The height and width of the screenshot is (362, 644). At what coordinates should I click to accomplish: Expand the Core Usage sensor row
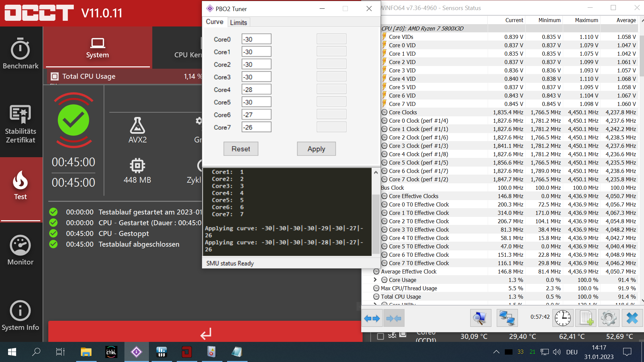[x=375, y=280]
